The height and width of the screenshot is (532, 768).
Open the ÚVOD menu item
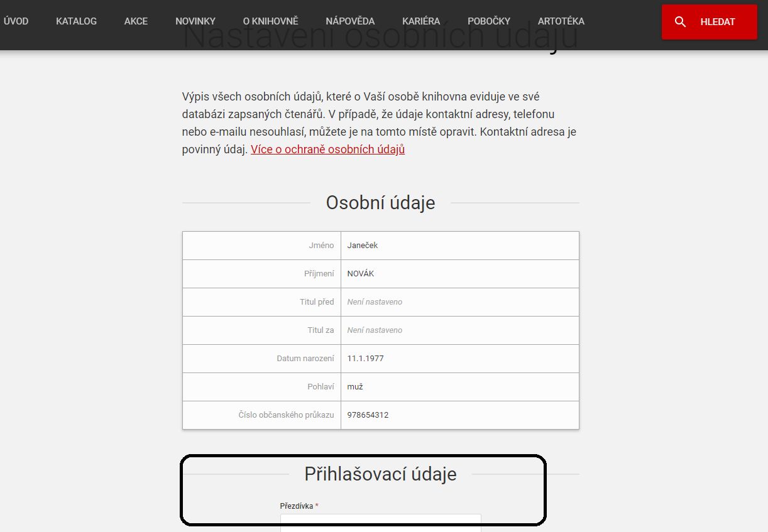(16, 21)
